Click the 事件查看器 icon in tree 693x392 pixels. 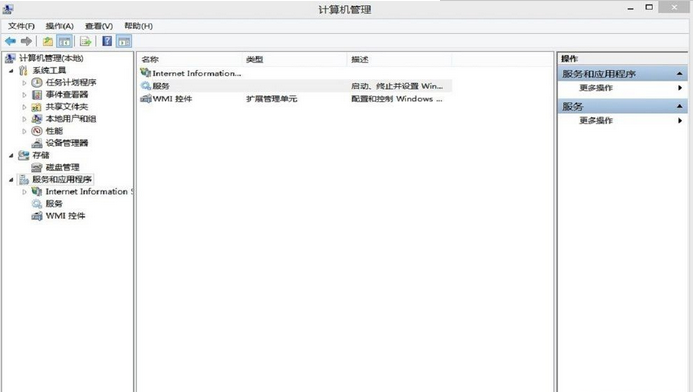pyautogui.click(x=37, y=95)
